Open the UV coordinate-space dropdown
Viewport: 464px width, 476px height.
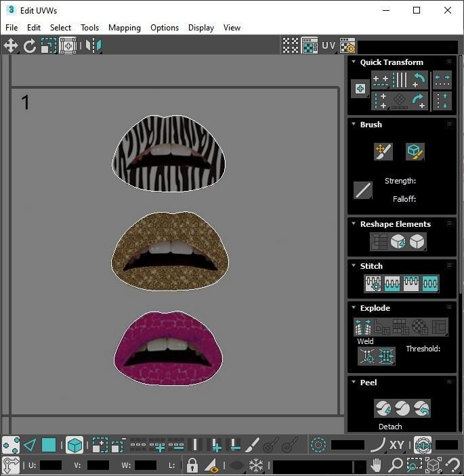click(329, 45)
